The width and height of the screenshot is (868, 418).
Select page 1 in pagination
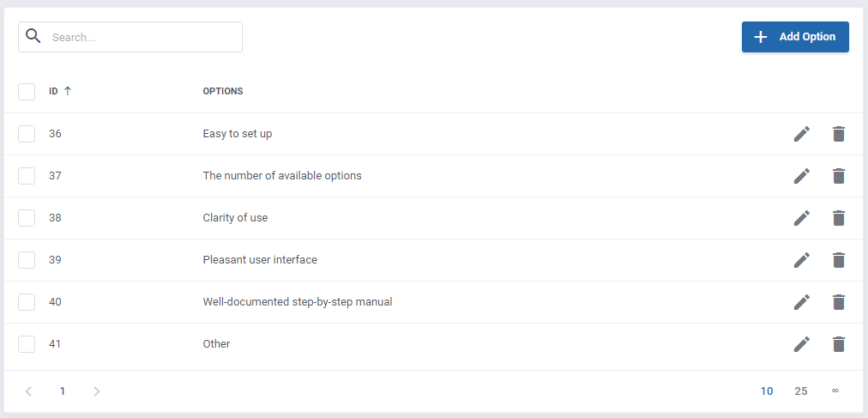click(63, 391)
